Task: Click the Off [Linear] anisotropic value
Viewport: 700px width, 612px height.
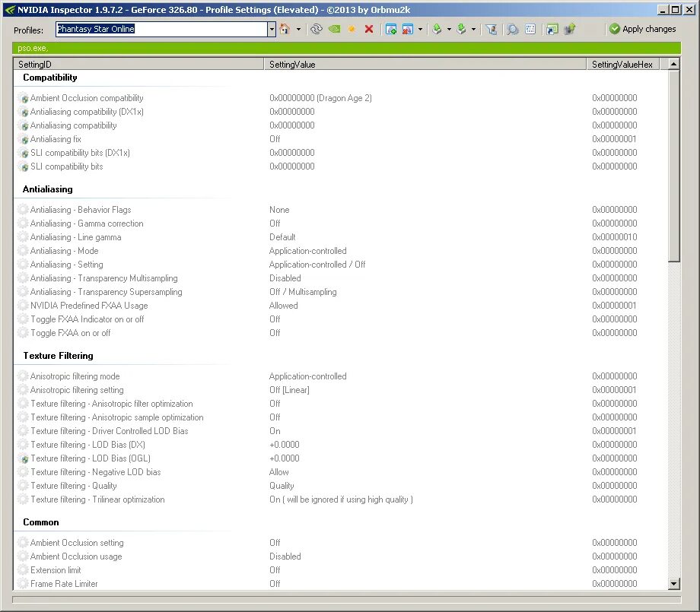Action: (x=289, y=390)
